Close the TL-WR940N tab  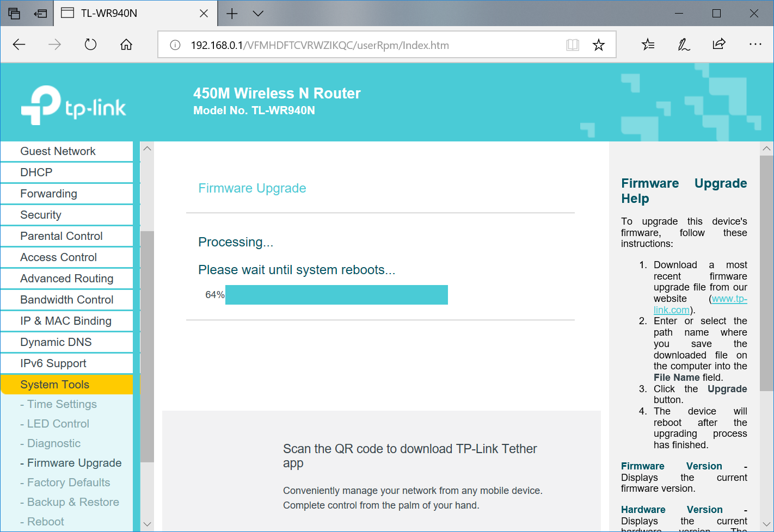pyautogui.click(x=204, y=14)
